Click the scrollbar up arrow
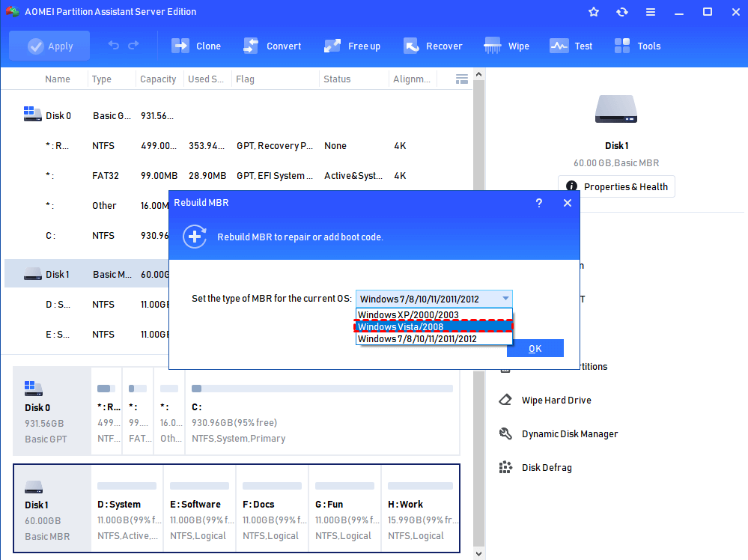The width and height of the screenshot is (748, 560). pos(479,74)
